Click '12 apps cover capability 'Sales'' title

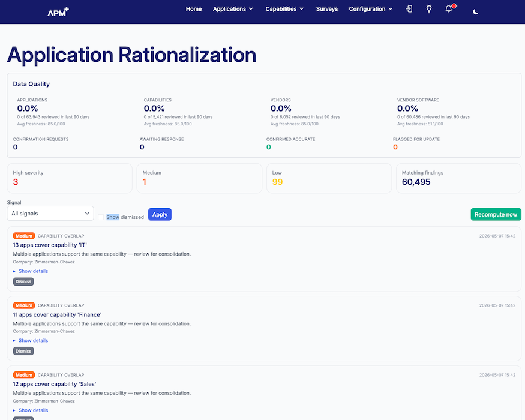[55, 384]
